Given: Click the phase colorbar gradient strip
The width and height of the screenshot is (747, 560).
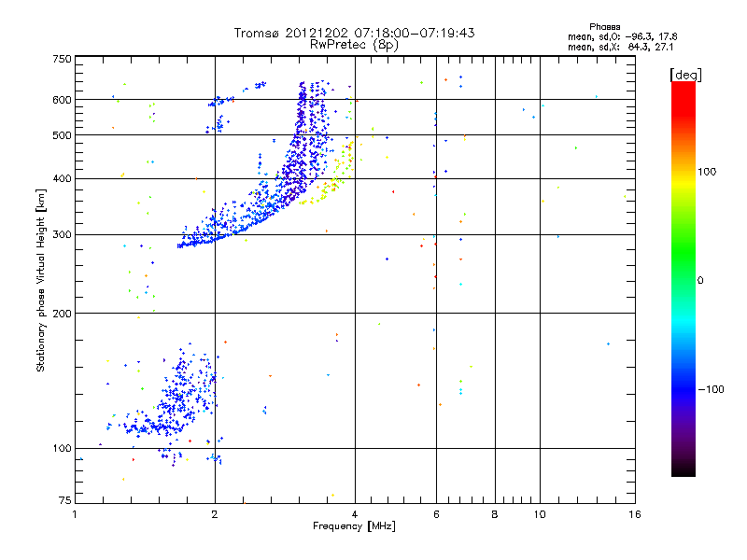Looking at the screenshot, I should pyautogui.click(x=684, y=278).
